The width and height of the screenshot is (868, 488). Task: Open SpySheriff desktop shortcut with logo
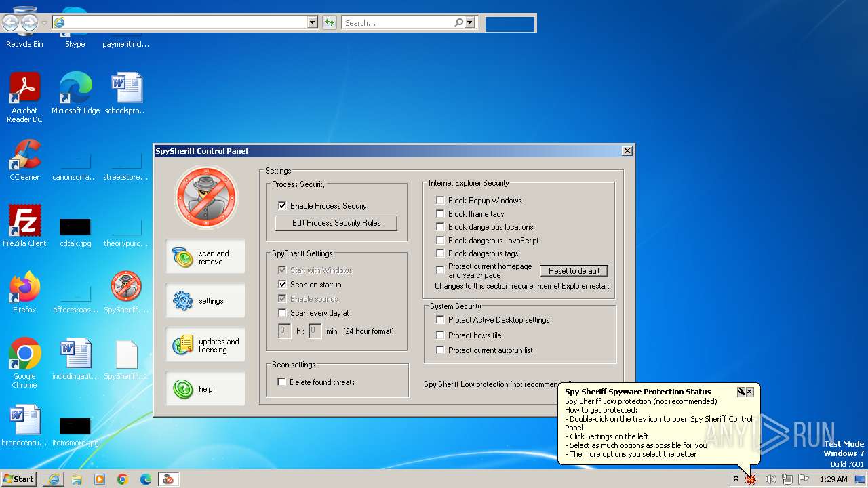126,293
